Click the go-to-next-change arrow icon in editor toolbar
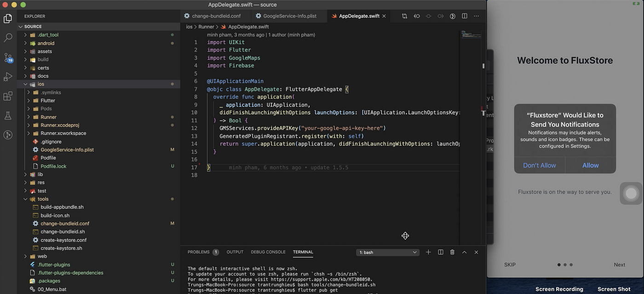This screenshot has width=644, height=294. 440,16
